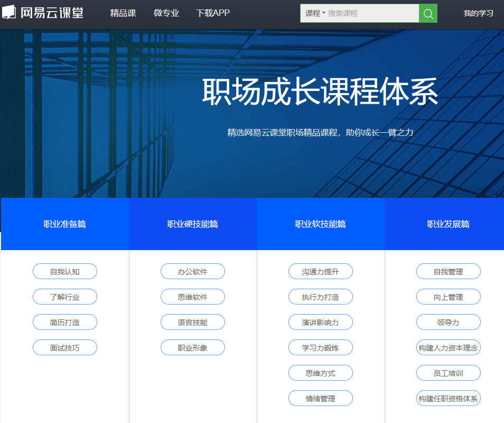The width and height of the screenshot is (504, 423).
Task: Open 构建任职资格体系 course pill
Action: click(x=448, y=398)
